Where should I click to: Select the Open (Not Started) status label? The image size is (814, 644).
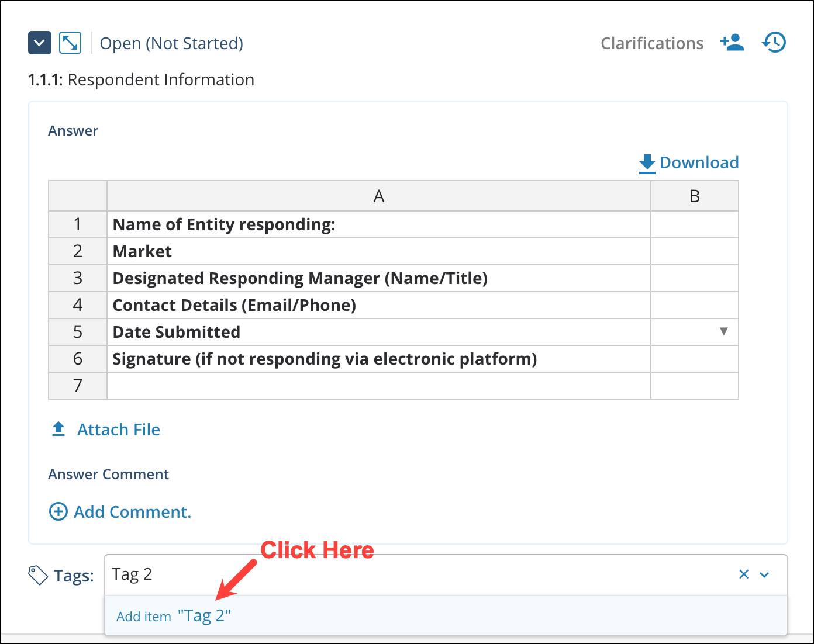pyautogui.click(x=171, y=43)
